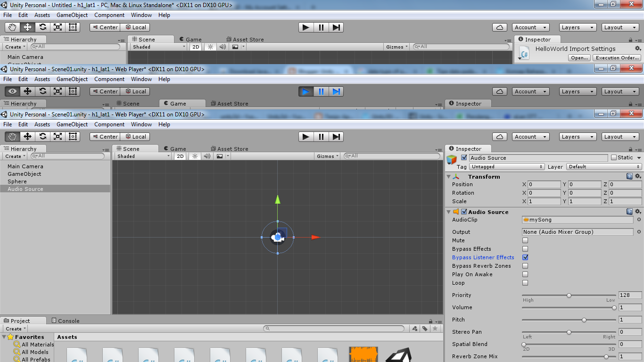Open the Window menu in the Untitled window
The width and height of the screenshot is (644, 362).
(x=141, y=15)
